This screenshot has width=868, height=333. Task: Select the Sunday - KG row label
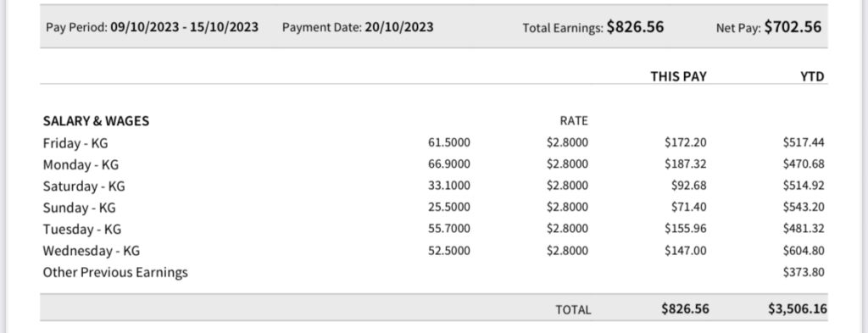pos(79,208)
